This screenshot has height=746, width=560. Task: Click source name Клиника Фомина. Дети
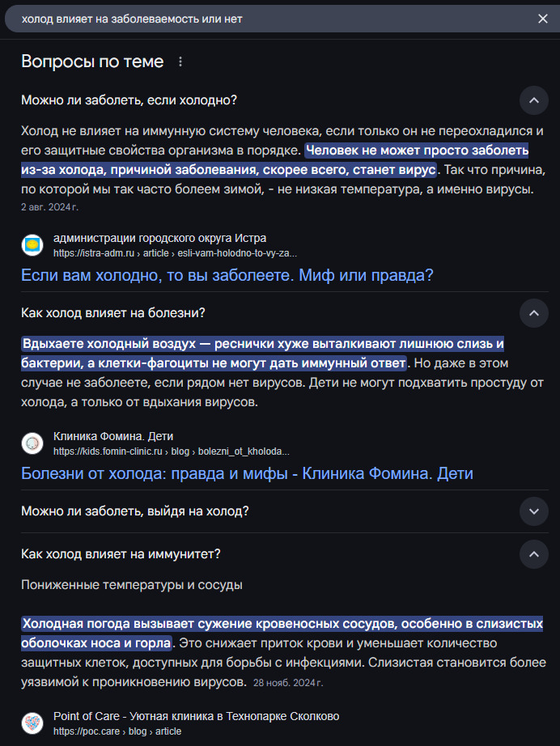(x=113, y=436)
